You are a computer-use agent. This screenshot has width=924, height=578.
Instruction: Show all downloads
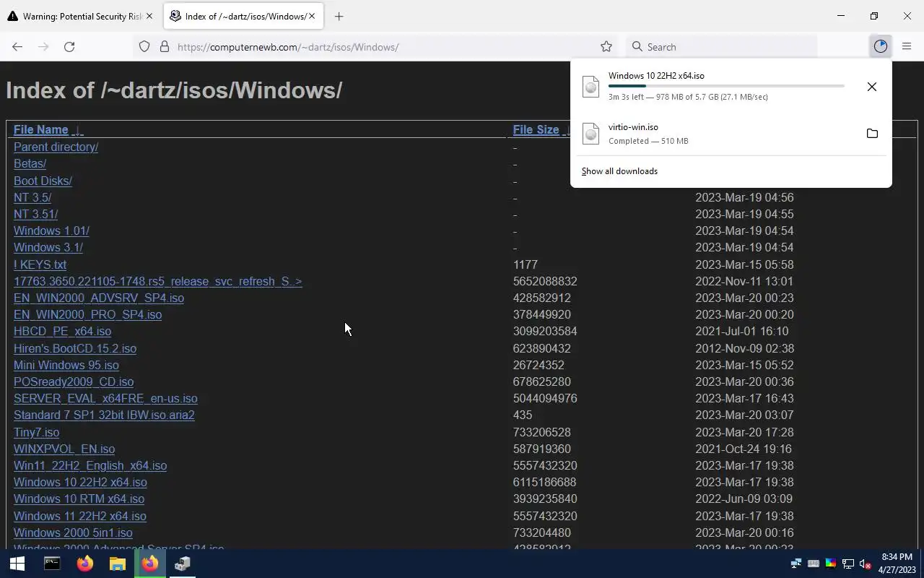619,171
